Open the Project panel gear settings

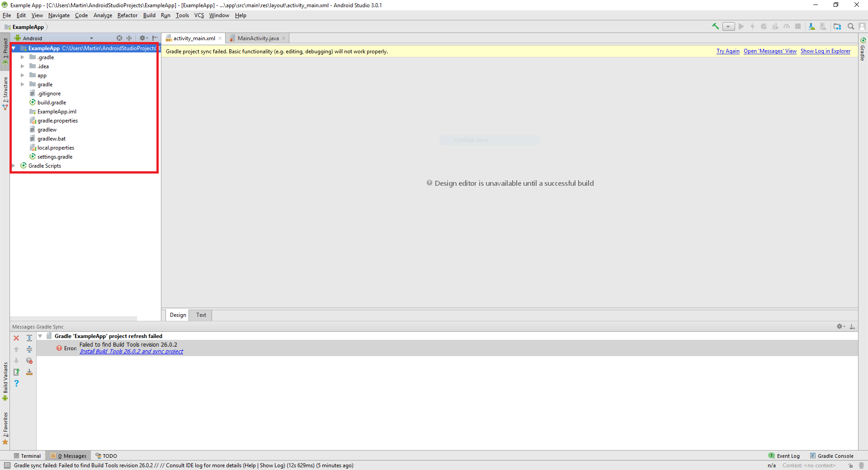[143, 38]
